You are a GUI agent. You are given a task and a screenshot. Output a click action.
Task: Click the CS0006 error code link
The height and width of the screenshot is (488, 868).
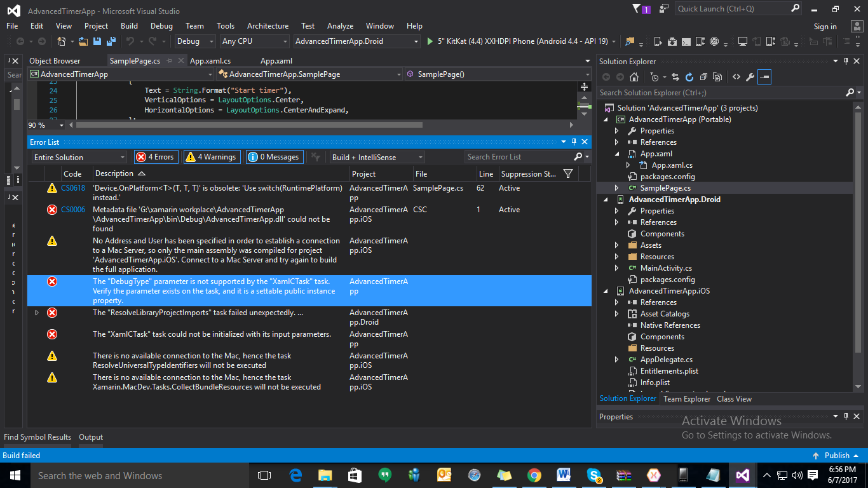[x=73, y=210]
